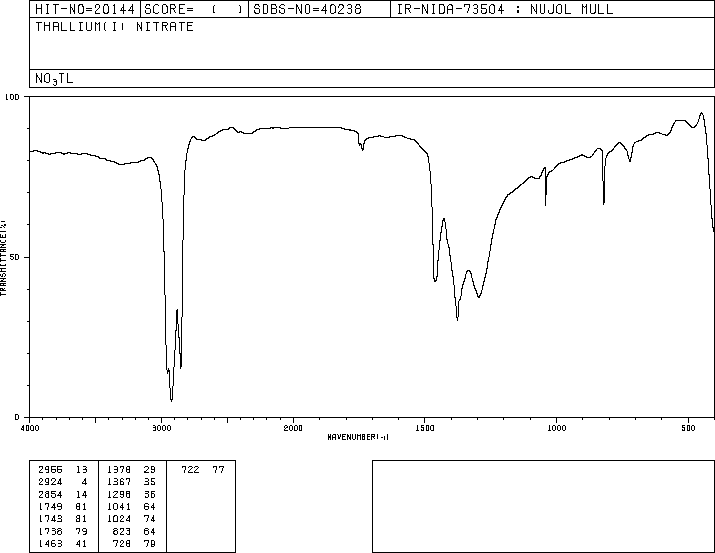This screenshot has width=715, height=553.
Task: Click the 100 y-axis tick label
Action: pos(12,97)
